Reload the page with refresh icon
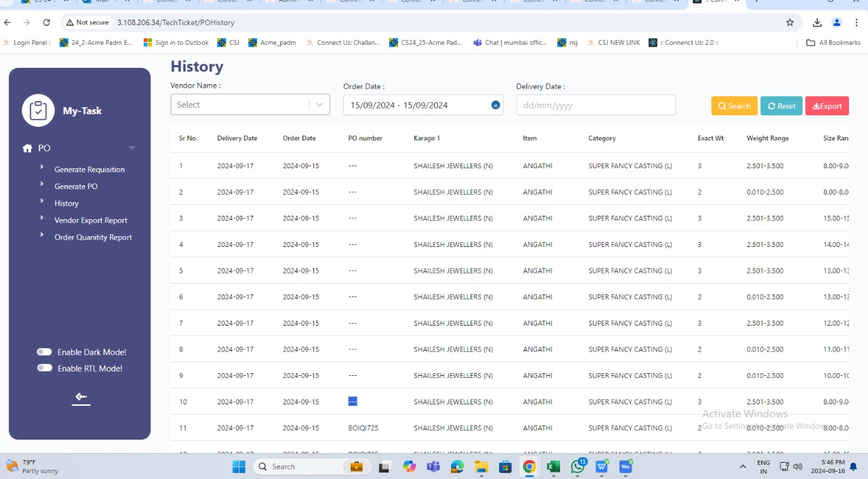 click(46, 22)
